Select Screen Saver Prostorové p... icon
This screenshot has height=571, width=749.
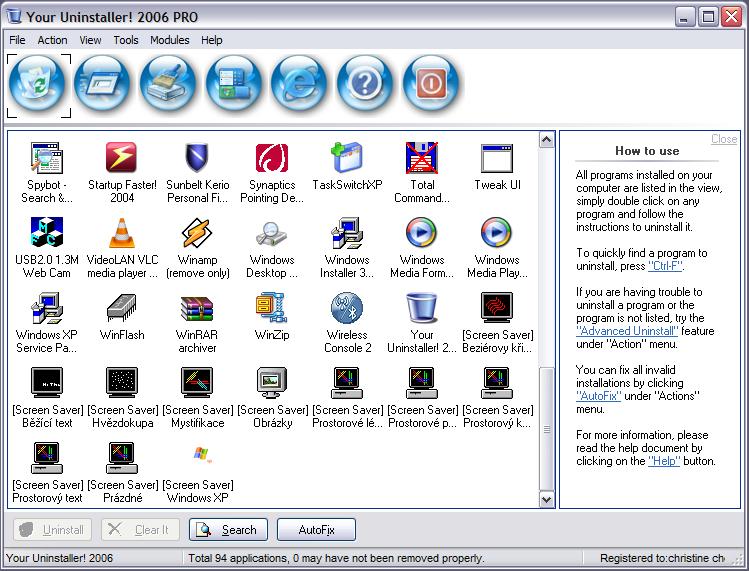pyautogui.click(x=422, y=382)
